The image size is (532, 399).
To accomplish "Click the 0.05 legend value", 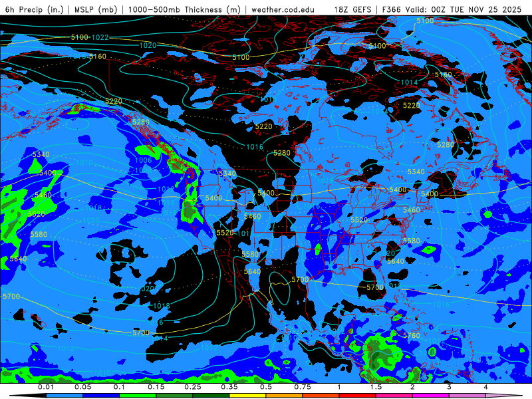I will pyautogui.click(x=82, y=387).
